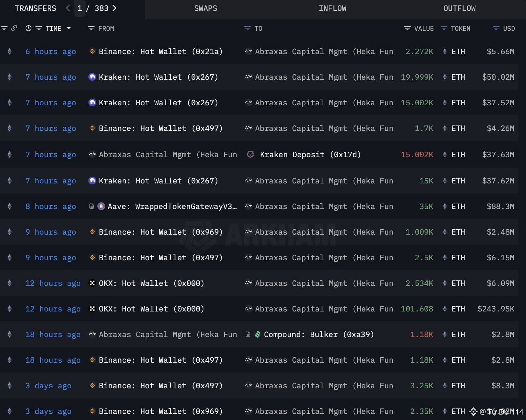
Task: Open the VALUE column filter
Action: click(407, 28)
